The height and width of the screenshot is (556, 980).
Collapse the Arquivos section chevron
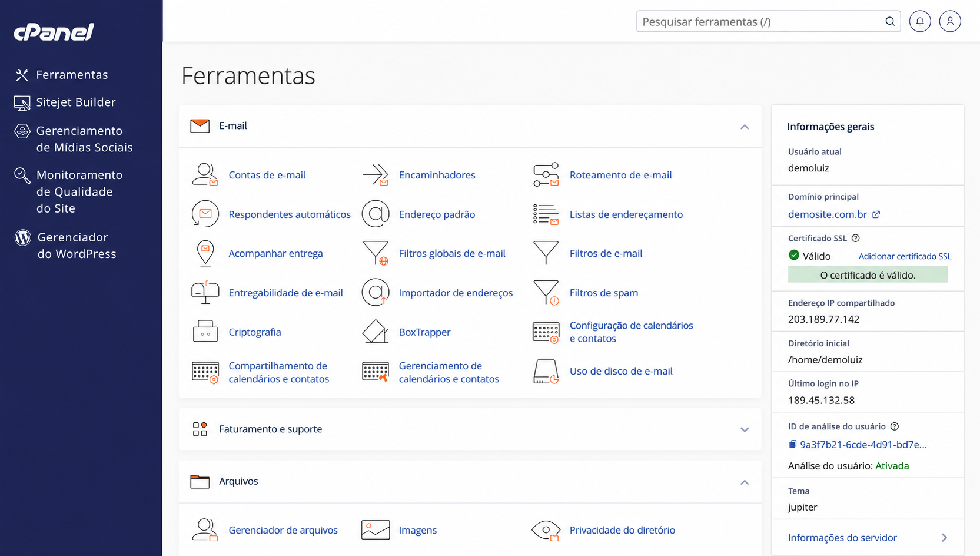click(x=745, y=482)
